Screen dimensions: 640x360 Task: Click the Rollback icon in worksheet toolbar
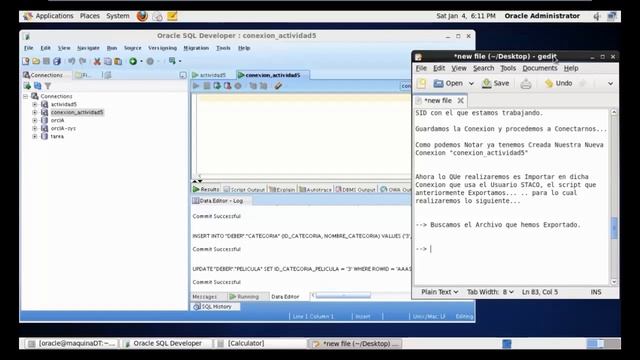point(227,86)
